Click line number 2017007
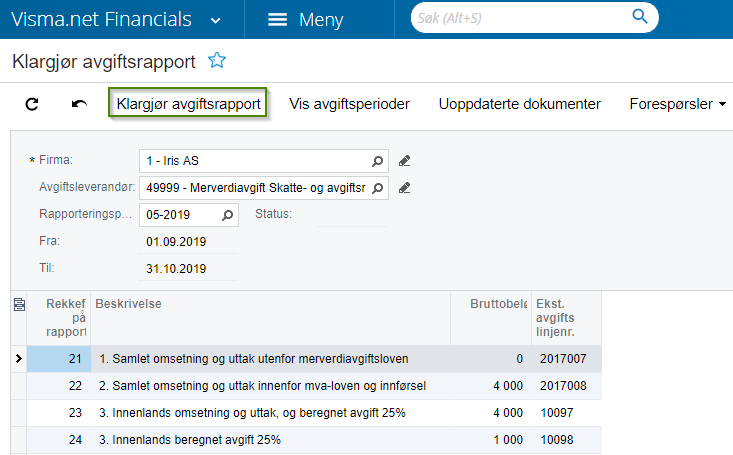 click(x=563, y=359)
